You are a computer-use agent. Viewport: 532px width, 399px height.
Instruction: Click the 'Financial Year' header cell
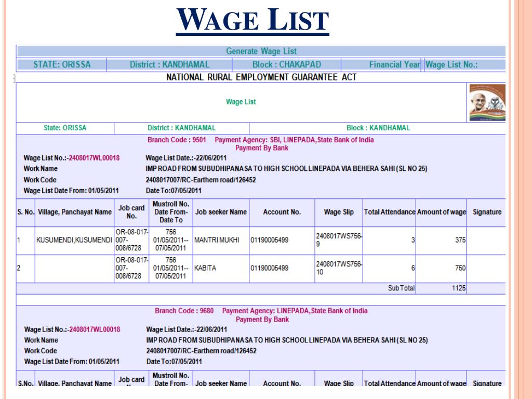(x=381, y=64)
